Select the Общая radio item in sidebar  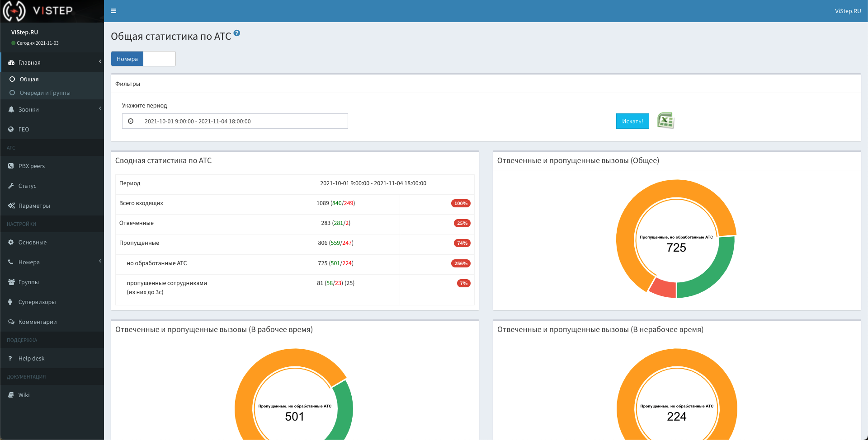click(29, 79)
